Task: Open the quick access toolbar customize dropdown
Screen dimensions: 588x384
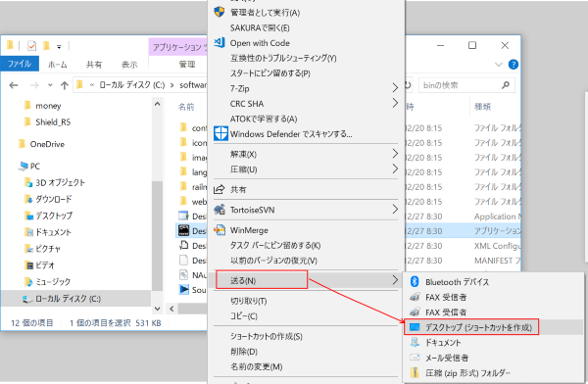Action: tap(59, 47)
